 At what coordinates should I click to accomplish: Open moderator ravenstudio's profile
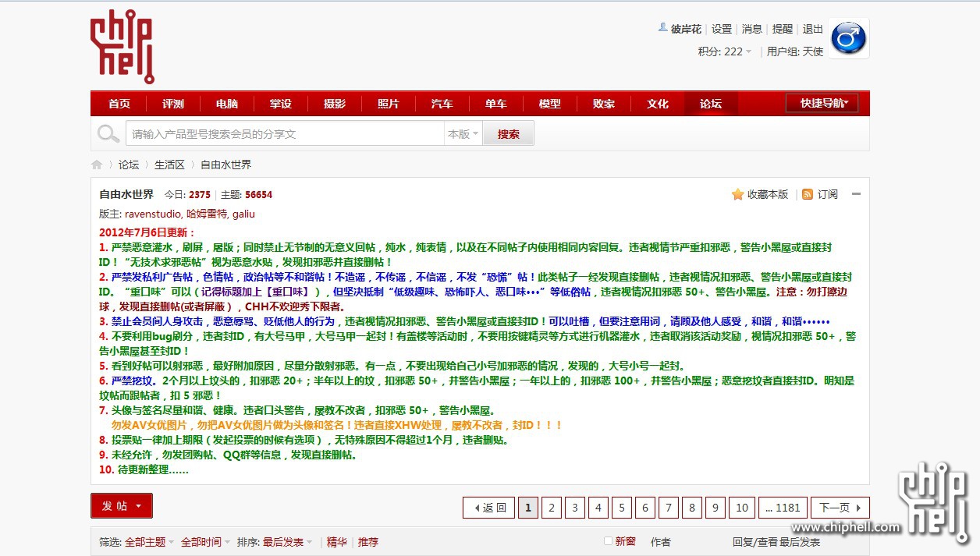coord(152,214)
